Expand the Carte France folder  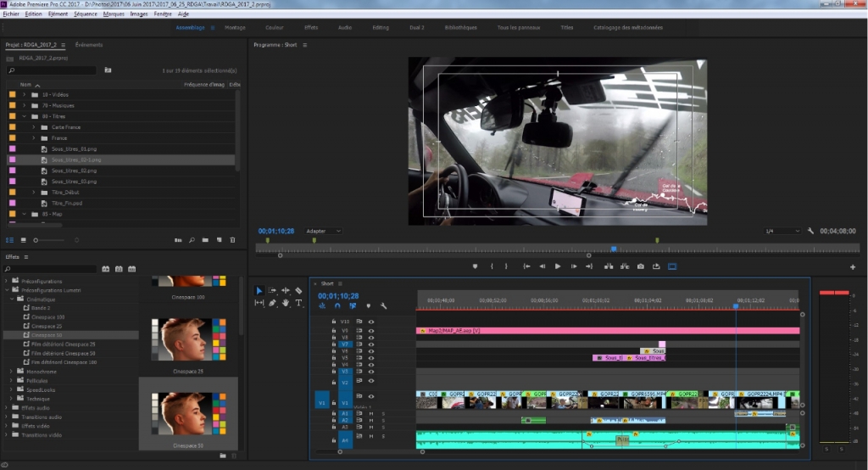click(34, 127)
